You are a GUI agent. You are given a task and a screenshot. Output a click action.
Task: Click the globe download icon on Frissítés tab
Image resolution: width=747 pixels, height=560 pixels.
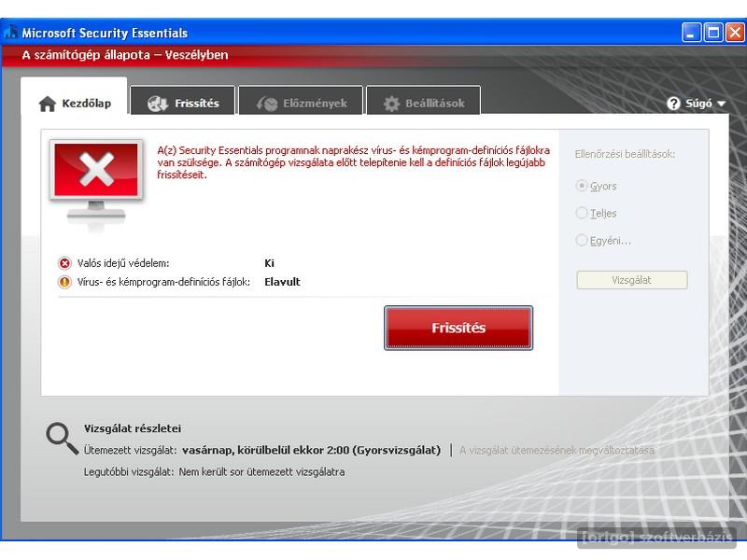(x=158, y=103)
